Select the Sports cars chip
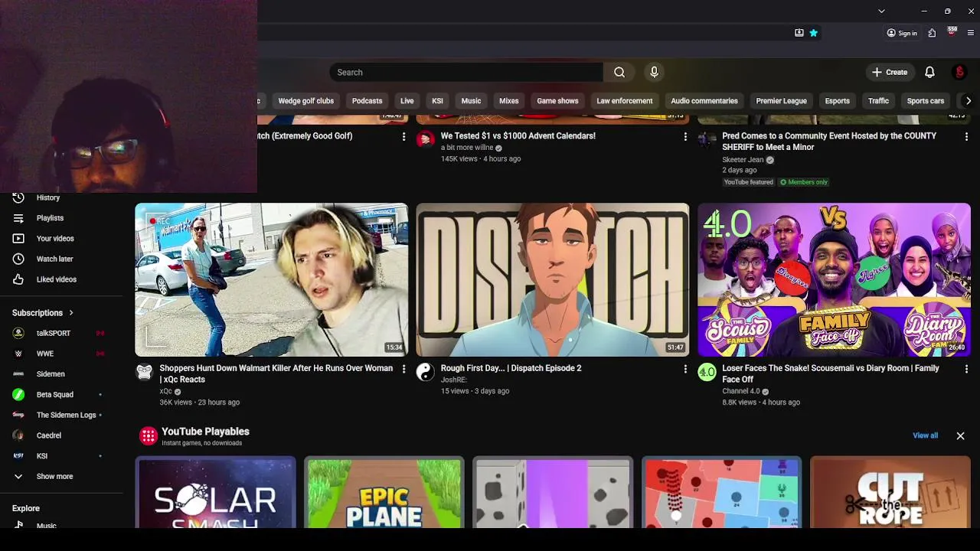Image resolution: width=980 pixels, height=551 pixels. pos(925,101)
